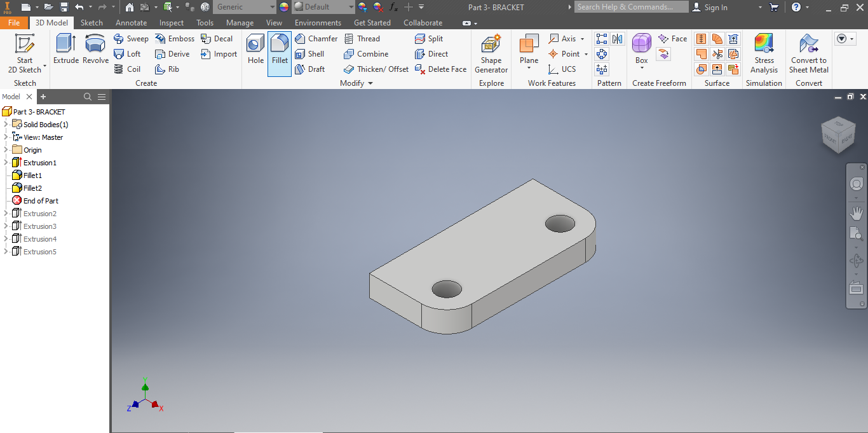Open the Generic material dropdown
Screen dimensions: 868x433
[x=245, y=6]
